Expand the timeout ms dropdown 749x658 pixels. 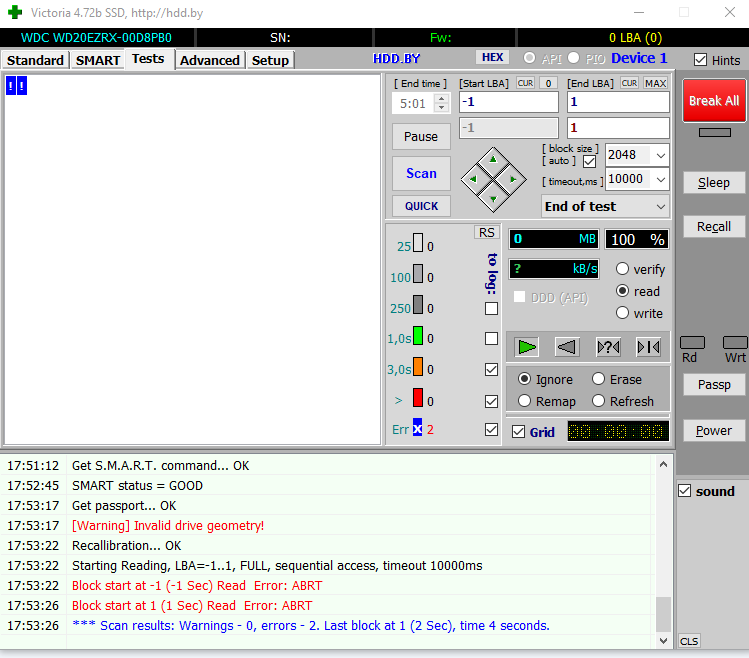(x=659, y=179)
